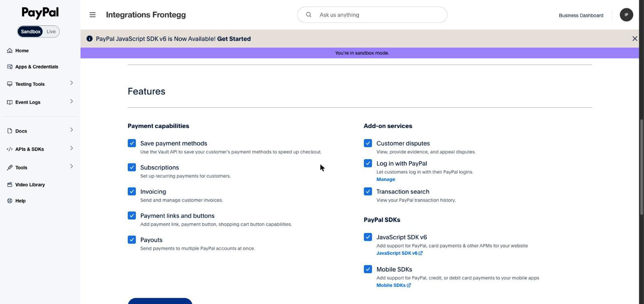
Task: Expand Event Logs submenu chevron
Action: click(x=71, y=101)
